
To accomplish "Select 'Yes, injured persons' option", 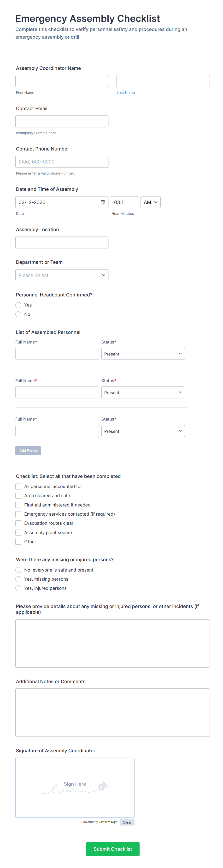I will pos(18,588).
